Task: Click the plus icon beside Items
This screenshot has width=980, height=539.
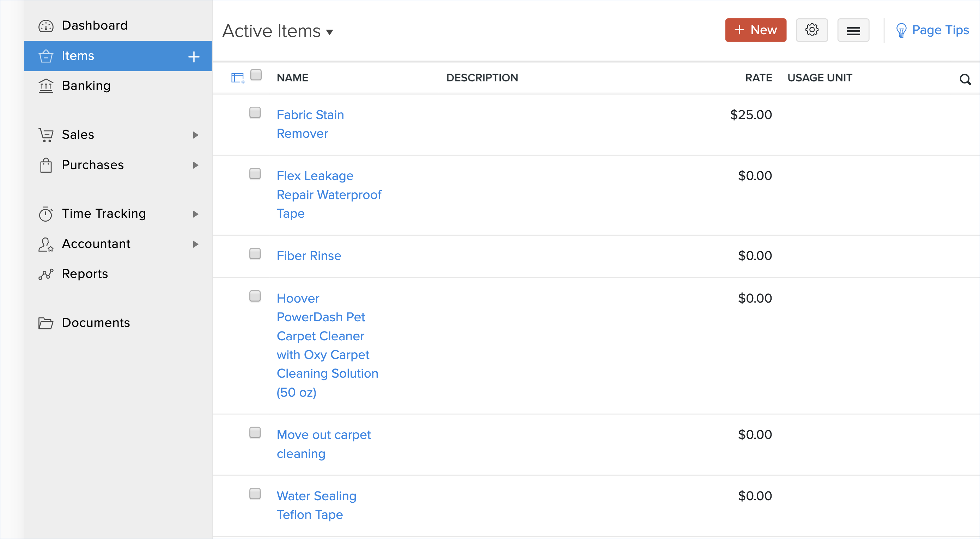Action: click(194, 57)
